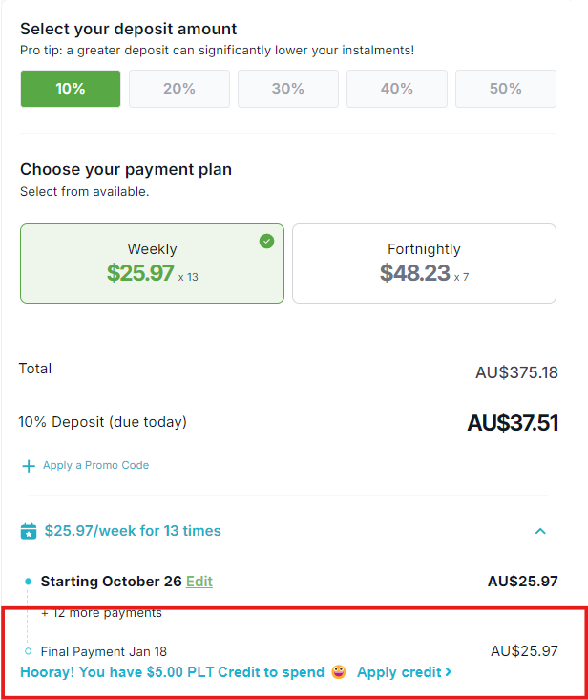Collapse the payment schedule with the chevron

[540, 531]
